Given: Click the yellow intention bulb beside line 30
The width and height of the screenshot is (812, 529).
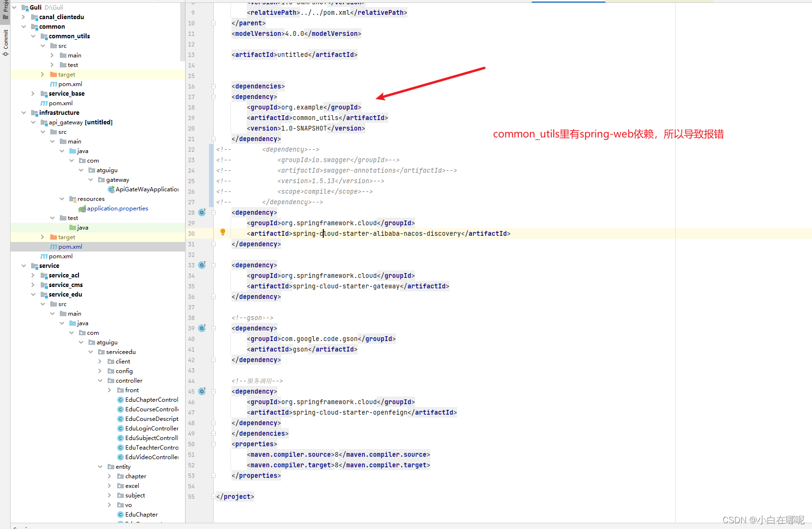Looking at the screenshot, I should [222, 233].
